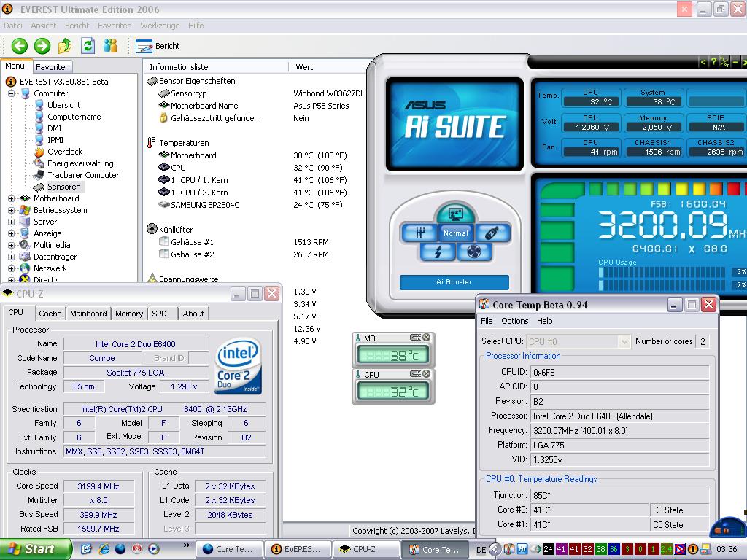747x560 pixels.
Task: Expand the Betriebssystem tree node
Action: pos(12,210)
